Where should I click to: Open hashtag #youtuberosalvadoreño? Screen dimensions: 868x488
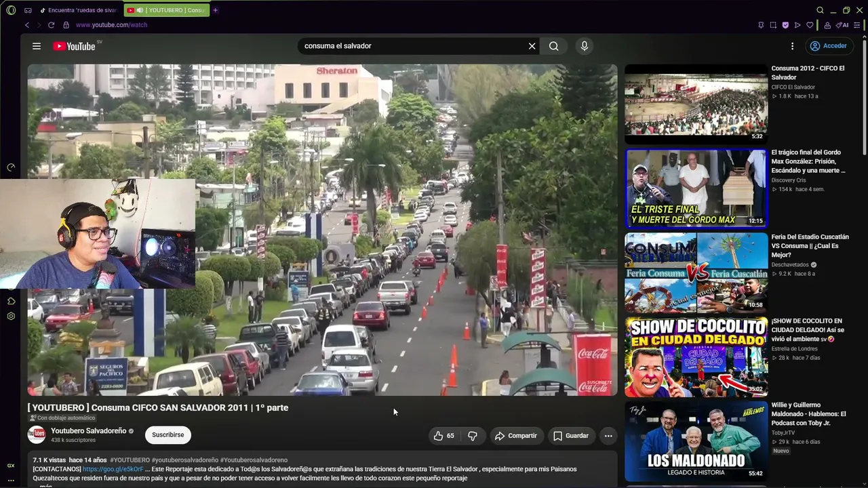184,460
